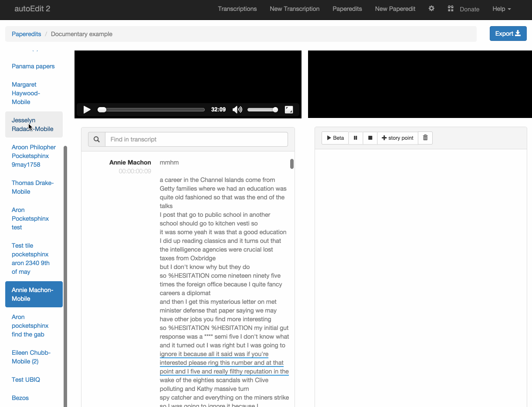Click the magnifier search icon

tap(97, 139)
